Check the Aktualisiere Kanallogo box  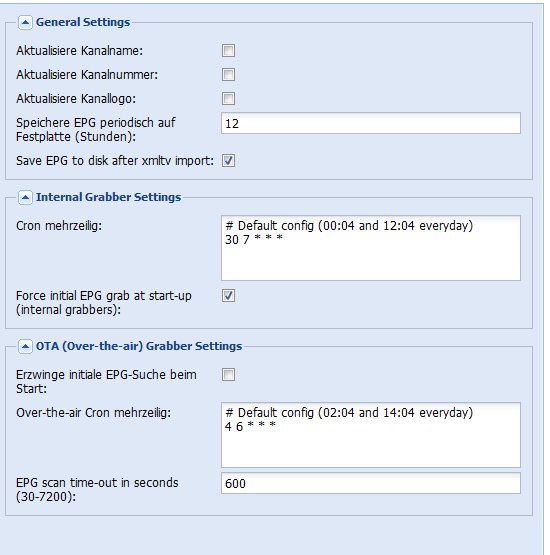(x=228, y=98)
